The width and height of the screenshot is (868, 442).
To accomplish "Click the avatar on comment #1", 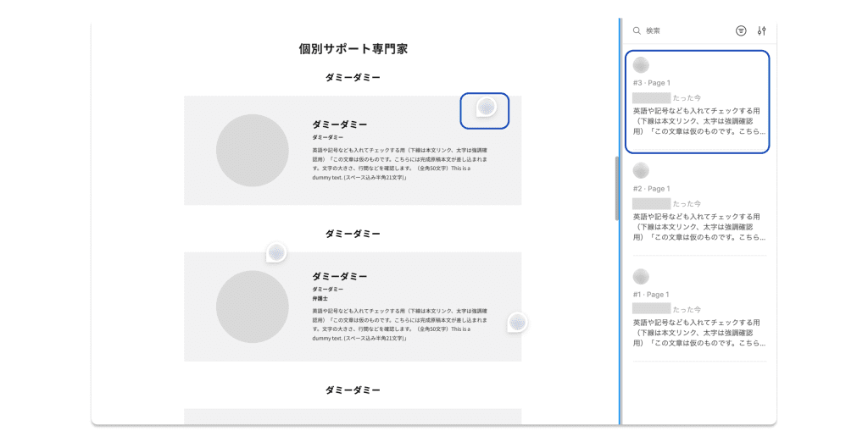I will (x=641, y=277).
